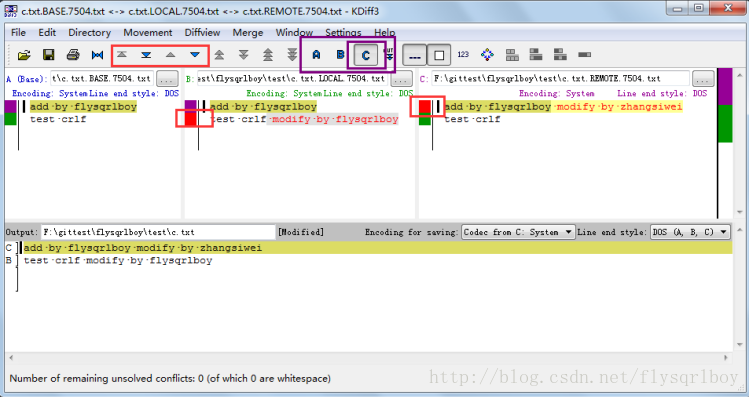Select lines from A button

pos(316,55)
